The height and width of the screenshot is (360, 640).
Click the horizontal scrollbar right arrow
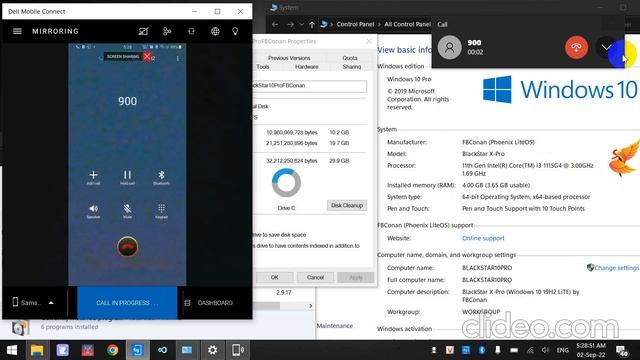coord(311,306)
